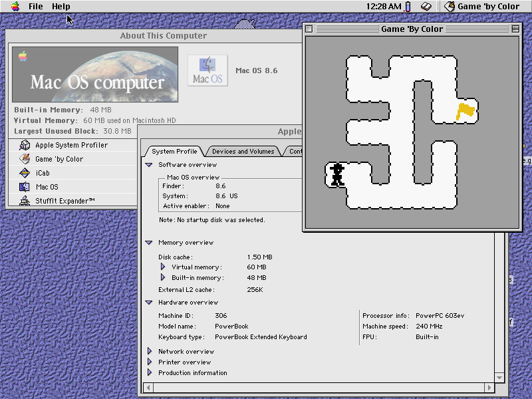Collapse the Memory overview section
The image size is (532, 399).
tap(149, 243)
